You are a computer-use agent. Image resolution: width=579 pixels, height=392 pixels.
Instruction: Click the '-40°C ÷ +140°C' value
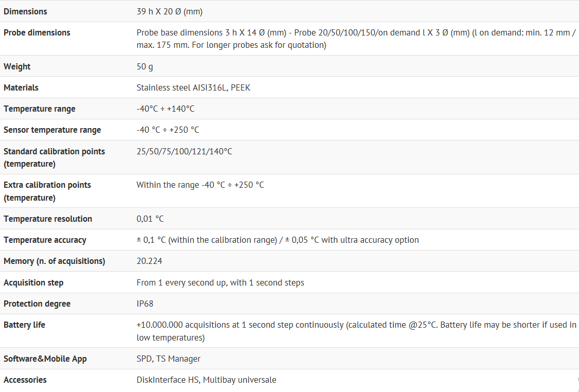(165, 109)
